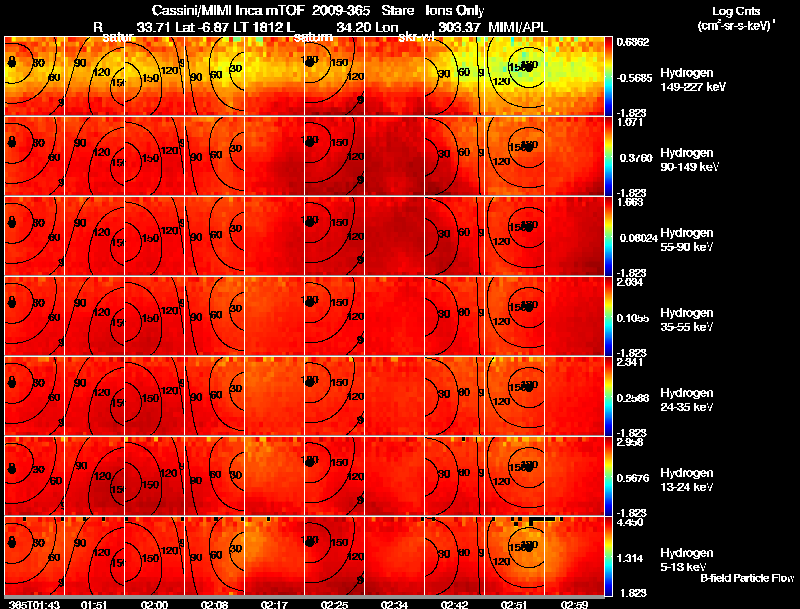Screen dimensions: 800x609
Task: Select the 90-149 keV image panel at 02:17
Action: click(274, 156)
